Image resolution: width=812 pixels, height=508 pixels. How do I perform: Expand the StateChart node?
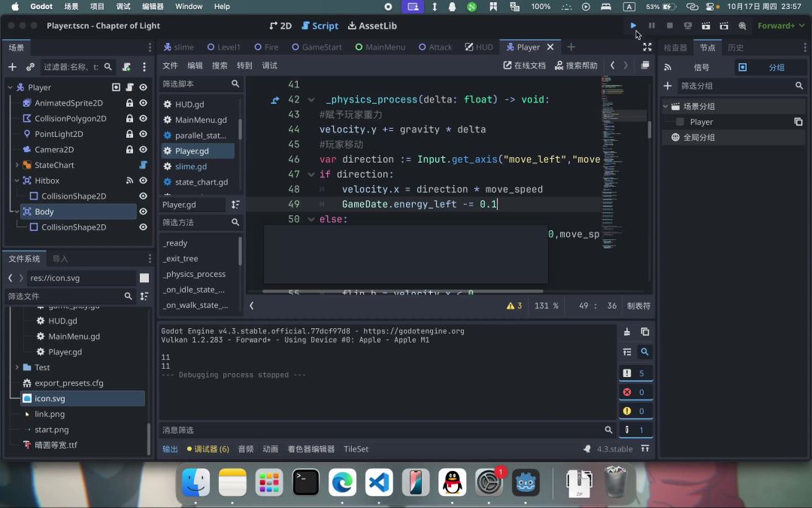coord(17,165)
